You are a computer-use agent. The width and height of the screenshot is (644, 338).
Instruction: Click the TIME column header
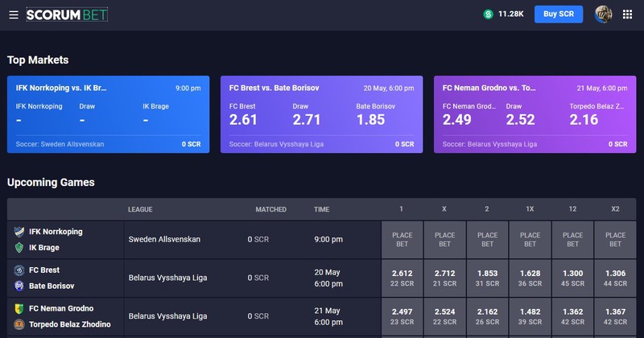pos(321,209)
